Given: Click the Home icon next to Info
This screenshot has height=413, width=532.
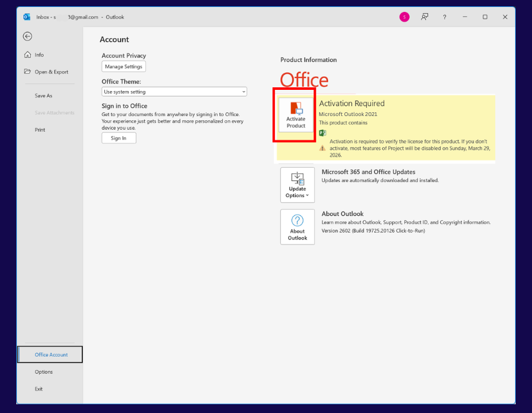Looking at the screenshot, I should point(27,55).
